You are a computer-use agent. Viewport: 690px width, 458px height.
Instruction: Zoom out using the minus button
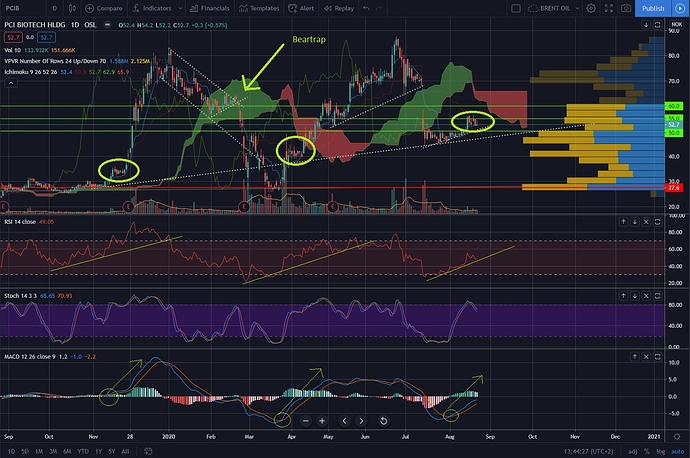304,421
